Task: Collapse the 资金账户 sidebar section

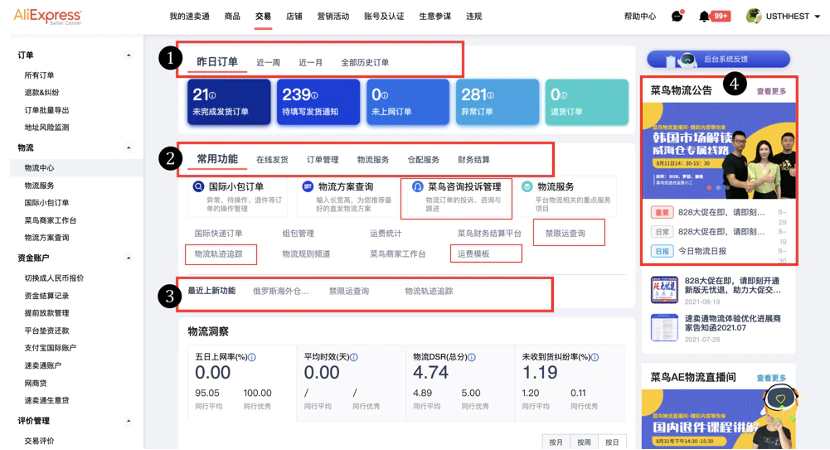Action: pyautogui.click(x=128, y=258)
